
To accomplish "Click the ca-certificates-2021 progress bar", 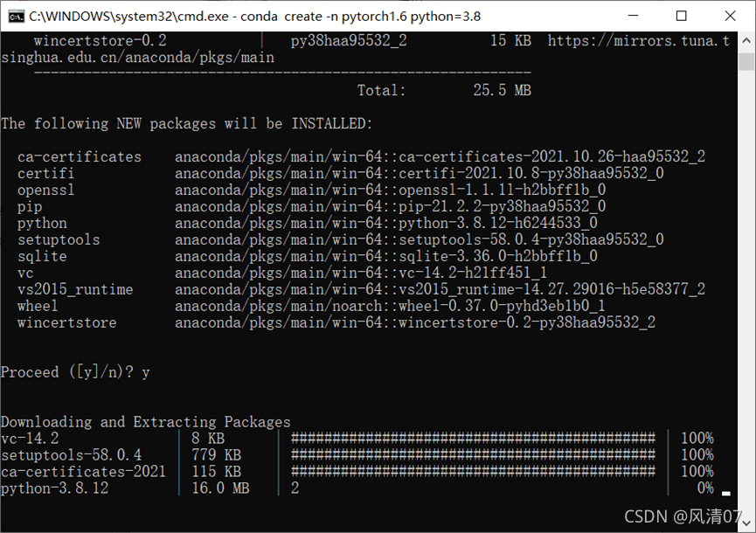I will (x=473, y=471).
